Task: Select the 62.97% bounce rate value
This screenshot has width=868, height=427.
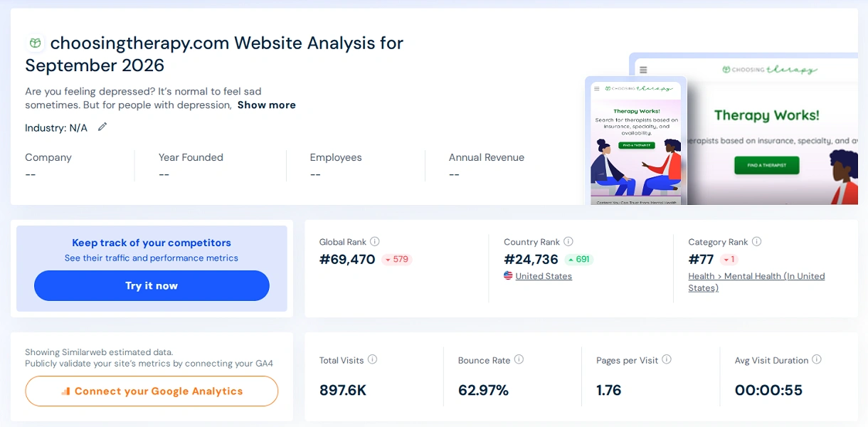Action: 483,390
